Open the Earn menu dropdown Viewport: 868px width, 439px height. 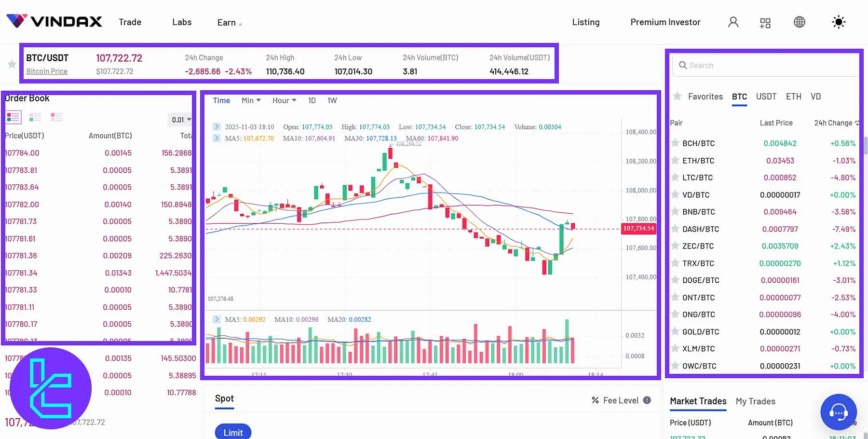click(x=228, y=22)
